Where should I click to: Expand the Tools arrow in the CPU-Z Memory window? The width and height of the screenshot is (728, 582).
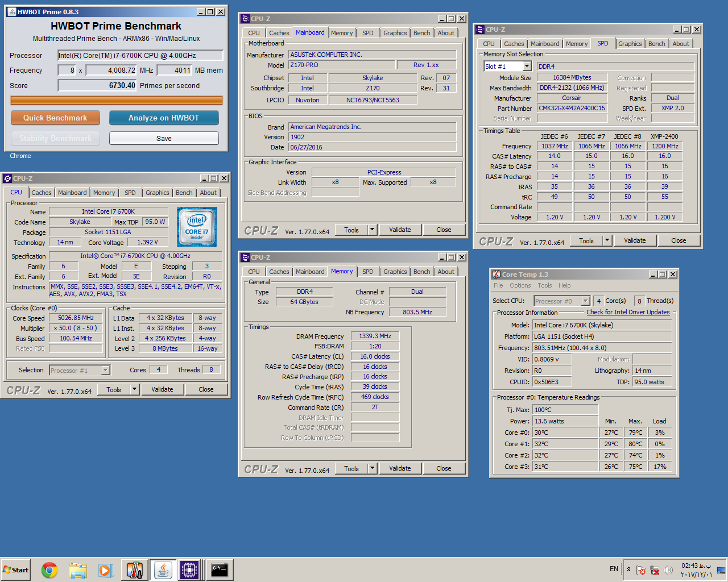[x=372, y=468]
